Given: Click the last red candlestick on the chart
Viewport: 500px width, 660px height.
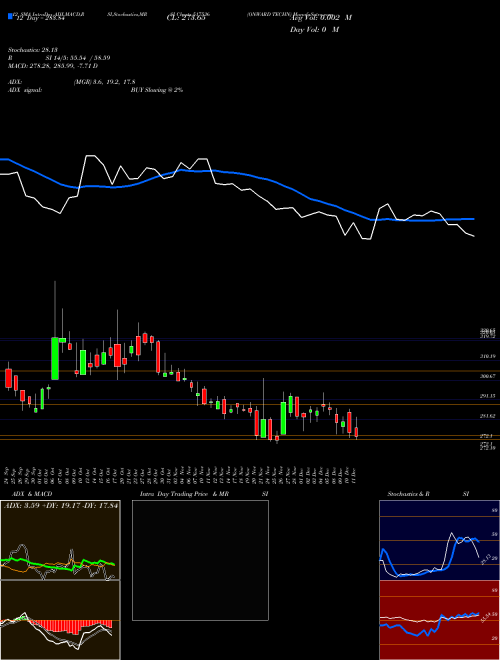Looking at the screenshot, I should 356,432.
